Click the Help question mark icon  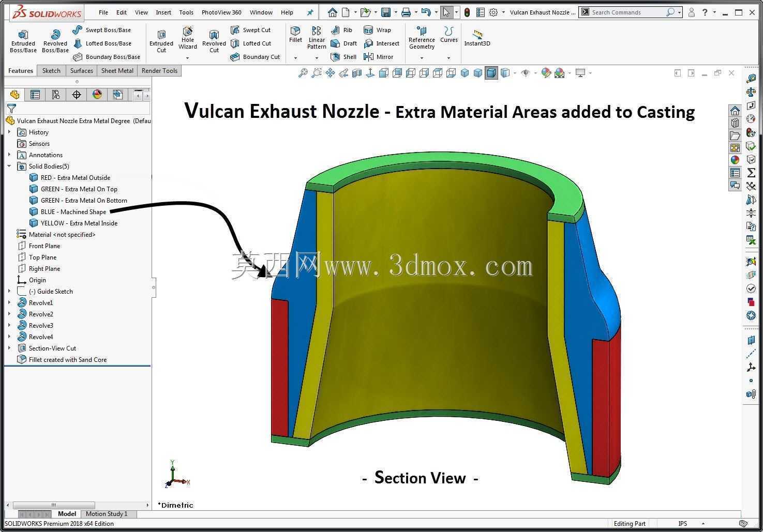coord(705,12)
